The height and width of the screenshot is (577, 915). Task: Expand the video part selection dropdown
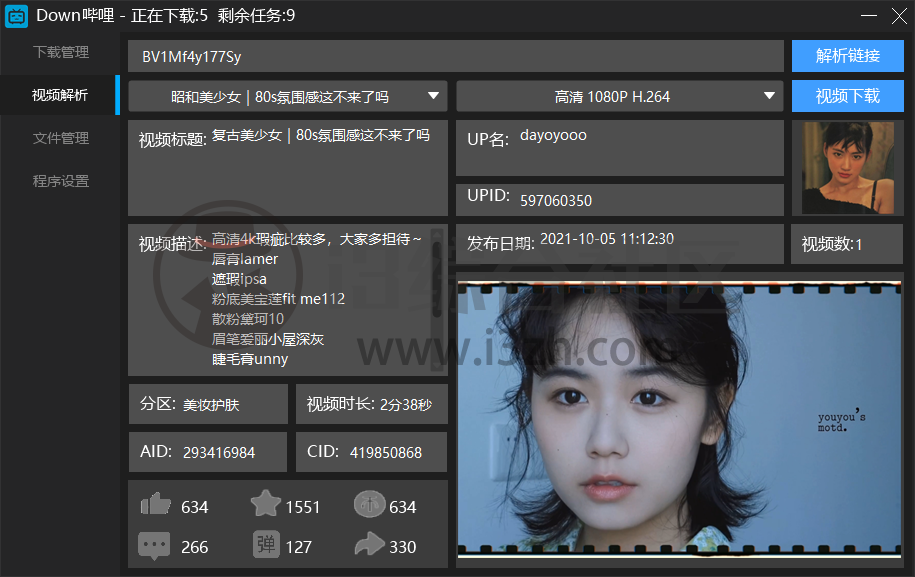pos(288,96)
